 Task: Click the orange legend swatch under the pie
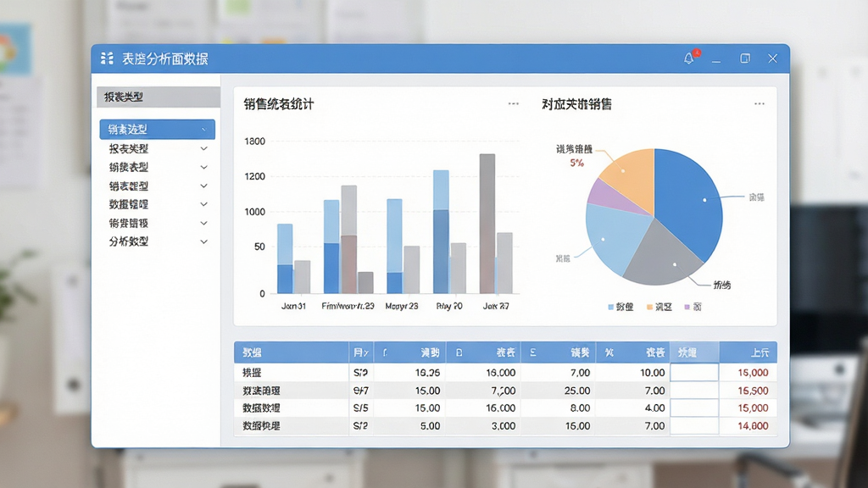(x=649, y=307)
